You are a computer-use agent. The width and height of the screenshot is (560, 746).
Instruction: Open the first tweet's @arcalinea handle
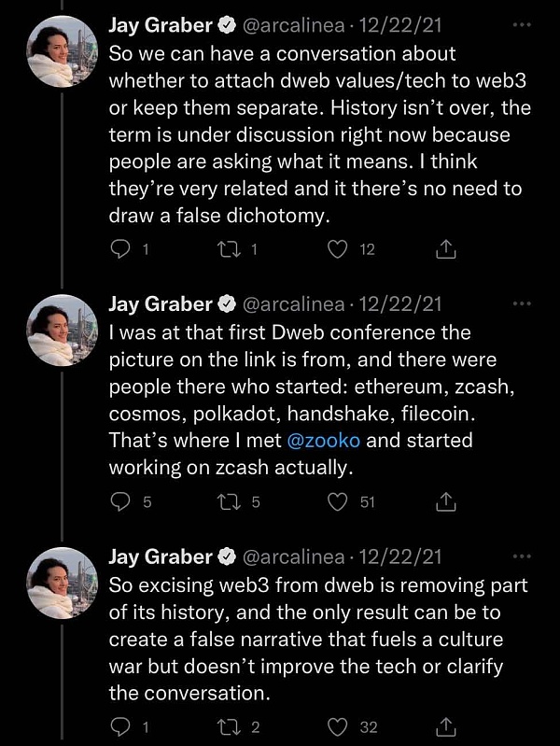(294, 24)
